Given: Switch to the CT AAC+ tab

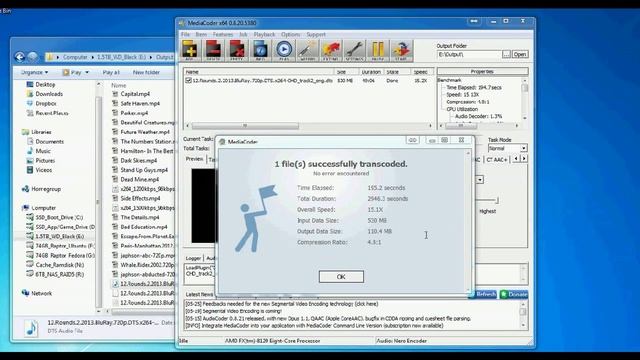Looking at the screenshot, I should click(497, 160).
